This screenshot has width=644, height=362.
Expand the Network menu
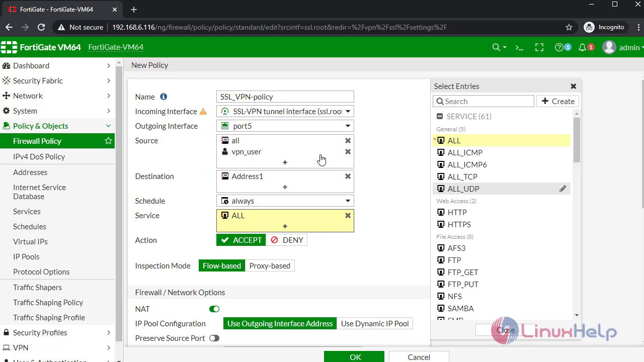57,96
